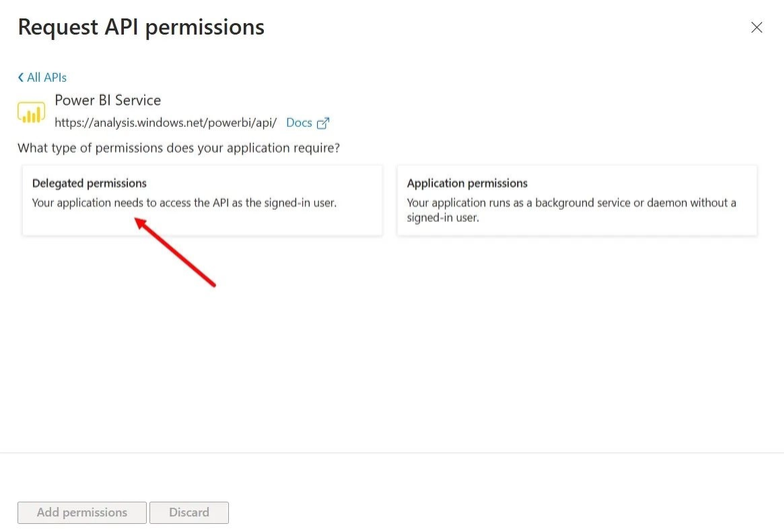This screenshot has width=784, height=529.
Task: Click the analysis.windows.net powerbi API URL
Action: (166, 122)
